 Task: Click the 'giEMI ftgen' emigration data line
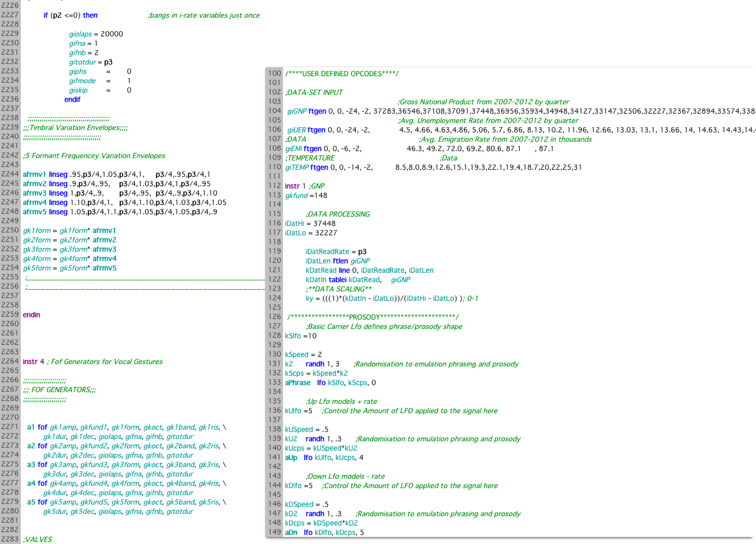pos(303,149)
